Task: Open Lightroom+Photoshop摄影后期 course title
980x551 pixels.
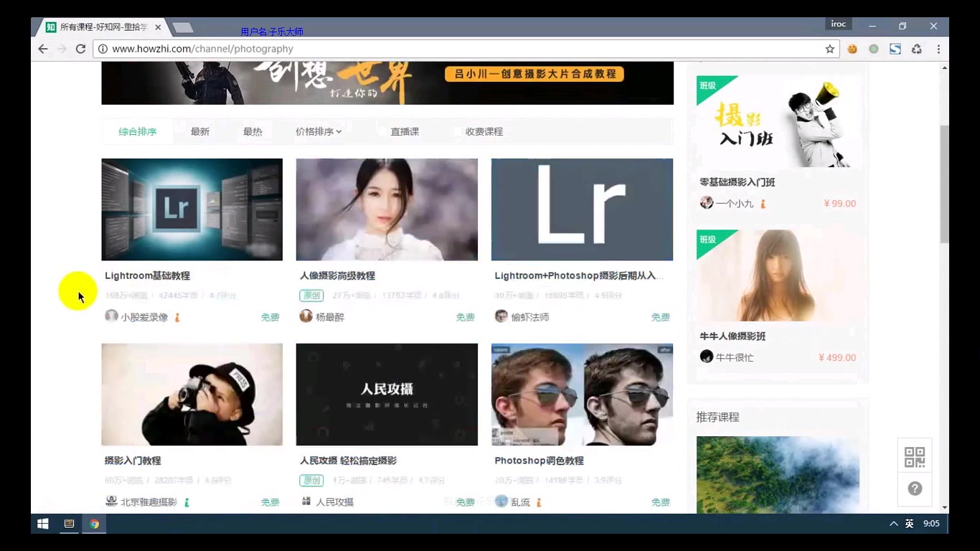Action: click(x=579, y=275)
